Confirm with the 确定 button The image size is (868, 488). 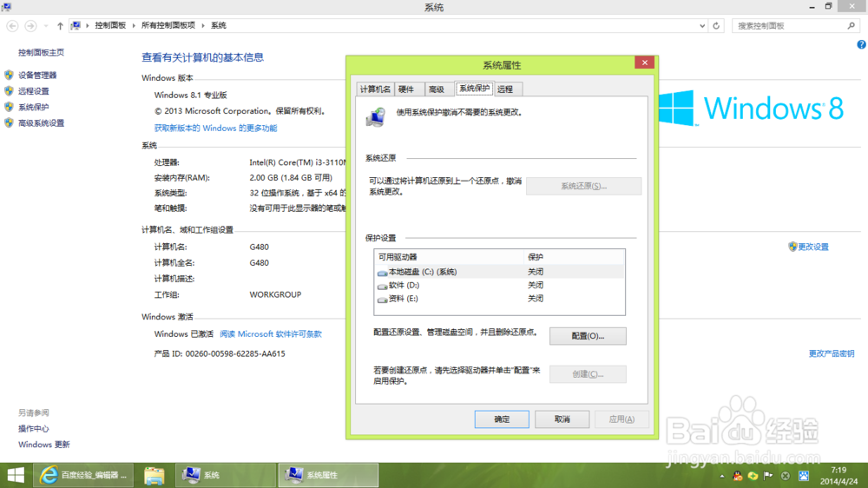pyautogui.click(x=502, y=419)
